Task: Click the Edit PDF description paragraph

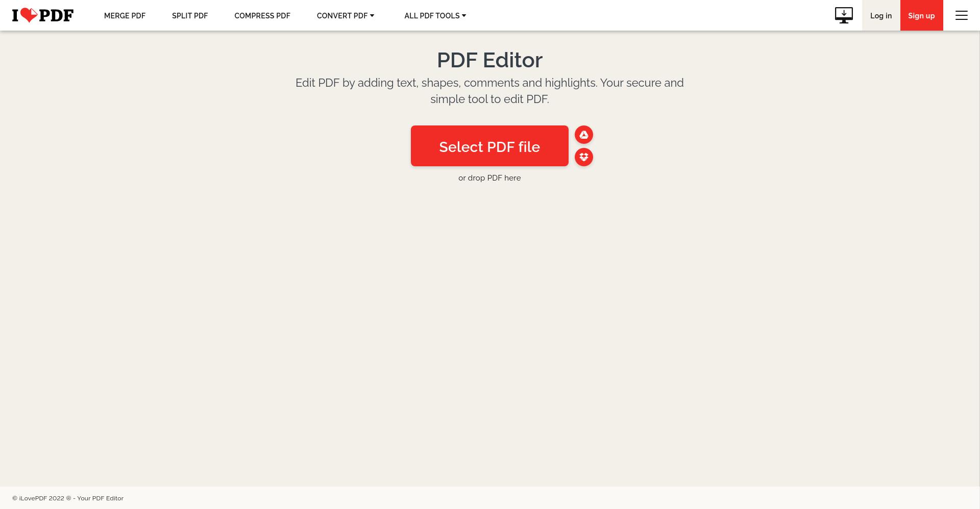Action: [x=489, y=91]
